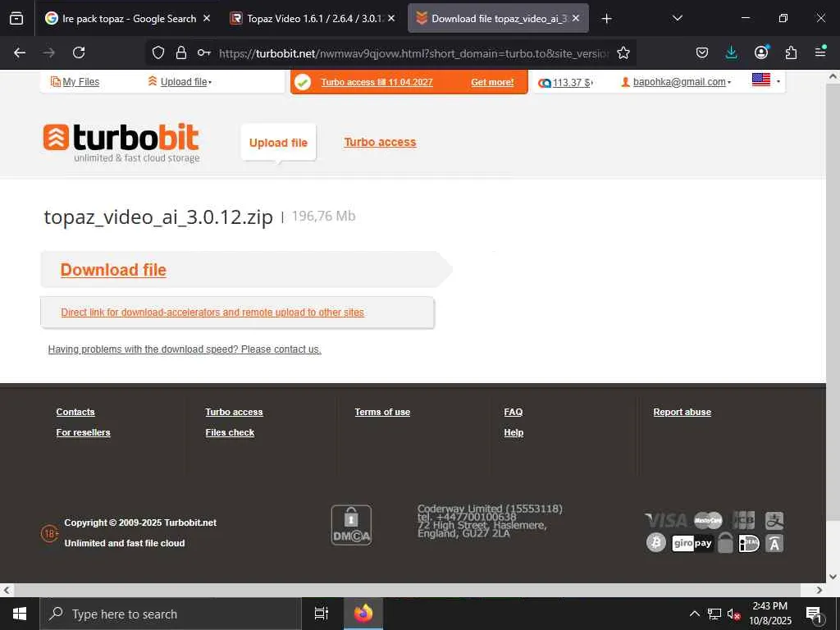Click the turbobit logo
The image size is (840, 630).
click(x=121, y=143)
